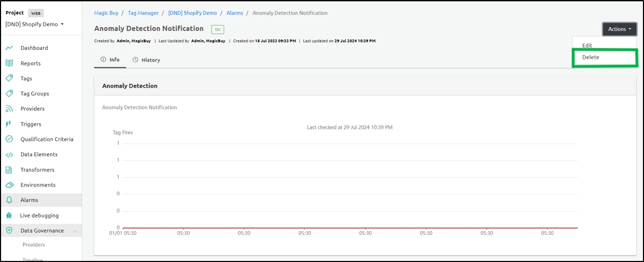Click the Tags label icon
Image resolution: width=644 pixels, height=262 pixels.
click(x=9, y=78)
